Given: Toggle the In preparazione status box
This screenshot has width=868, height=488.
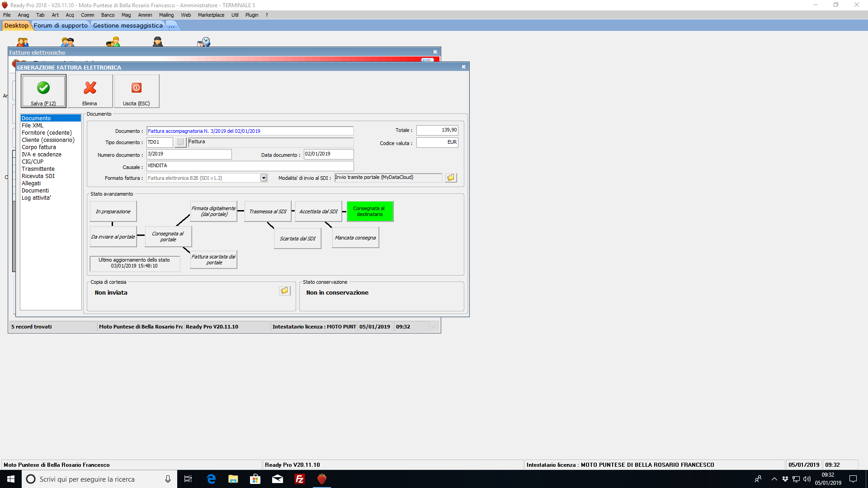Looking at the screenshot, I should (x=113, y=211).
